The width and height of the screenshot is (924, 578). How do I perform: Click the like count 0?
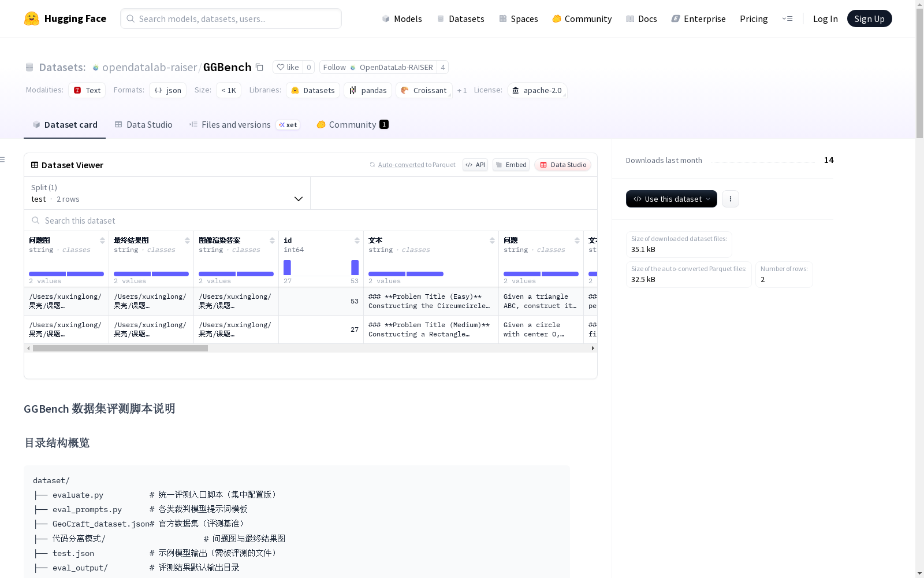pos(309,68)
